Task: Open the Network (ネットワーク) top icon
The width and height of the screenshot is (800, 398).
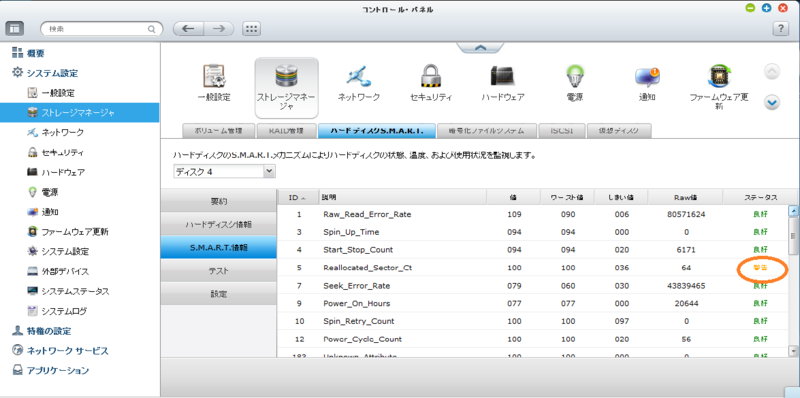Action: (x=359, y=83)
